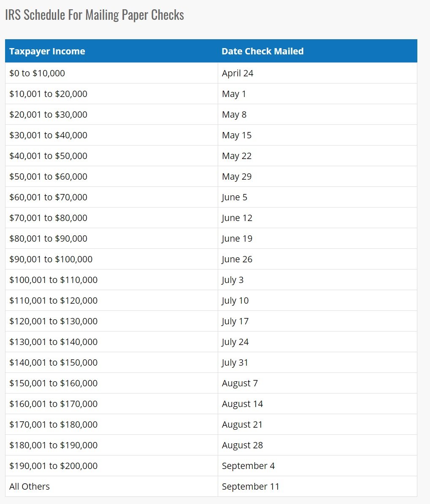Click the July 17 mailing date
Image resolution: width=430 pixels, height=504 pixels.
pyautogui.click(x=235, y=321)
